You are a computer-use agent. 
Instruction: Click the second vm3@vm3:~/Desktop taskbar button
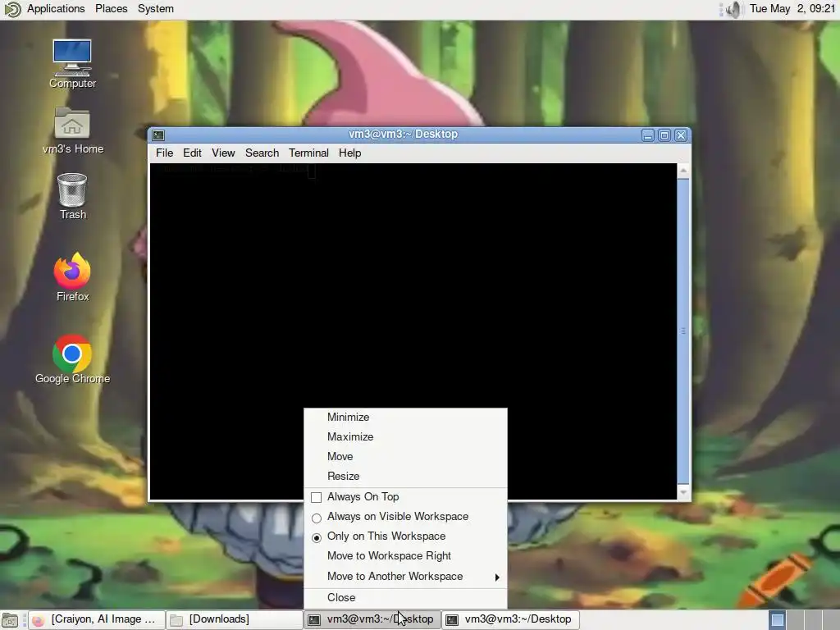coord(511,620)
